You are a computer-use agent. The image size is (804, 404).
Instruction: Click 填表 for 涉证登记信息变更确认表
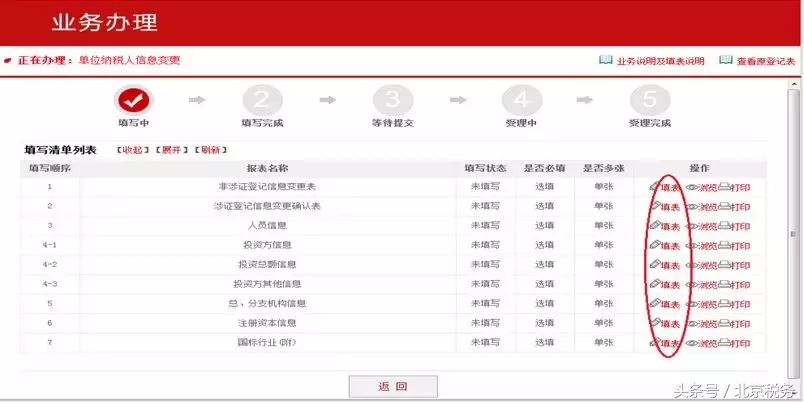click(665, 207)
